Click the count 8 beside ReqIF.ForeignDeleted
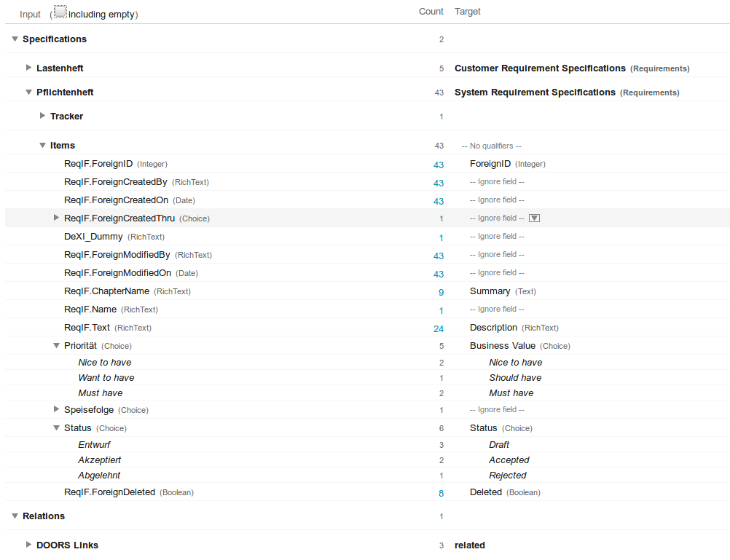730x560 pixels. pos(441,493)
